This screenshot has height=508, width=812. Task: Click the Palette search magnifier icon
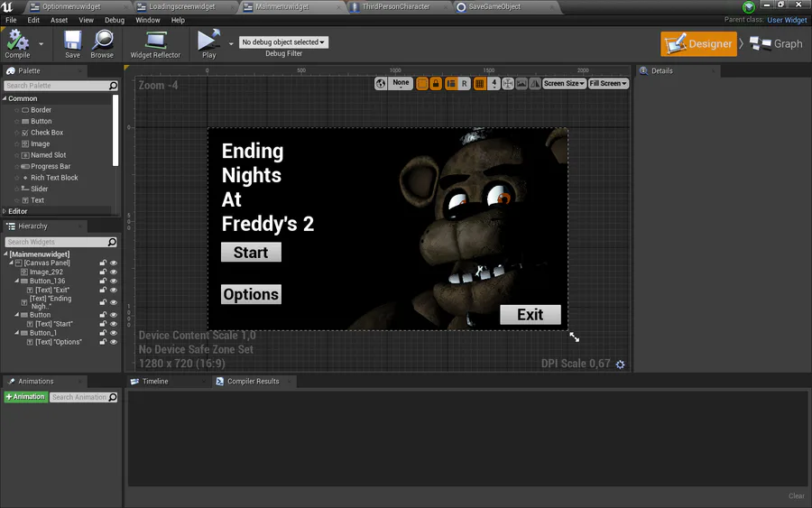point(113,86)
